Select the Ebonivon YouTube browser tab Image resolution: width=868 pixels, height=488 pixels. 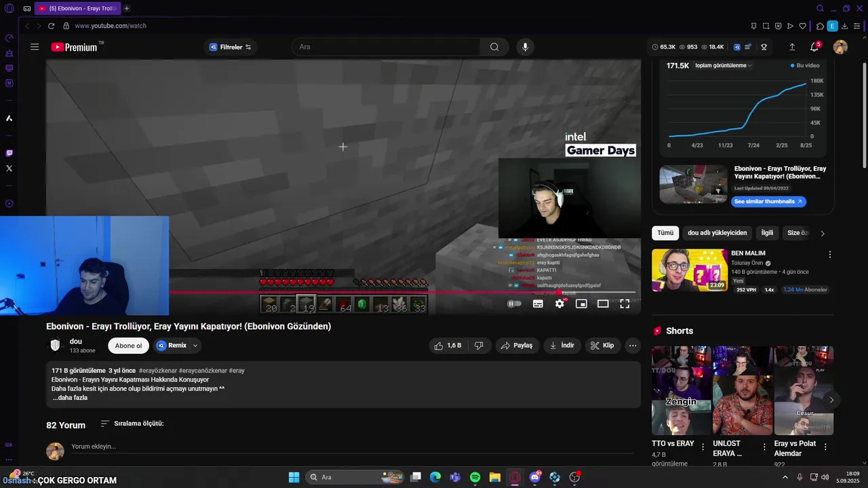click(77, 8)
